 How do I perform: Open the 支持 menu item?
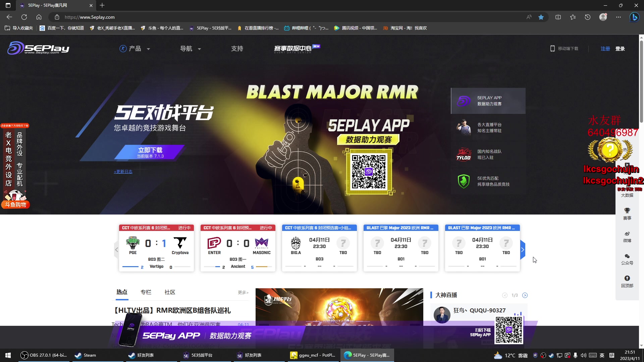click(237, 49)
